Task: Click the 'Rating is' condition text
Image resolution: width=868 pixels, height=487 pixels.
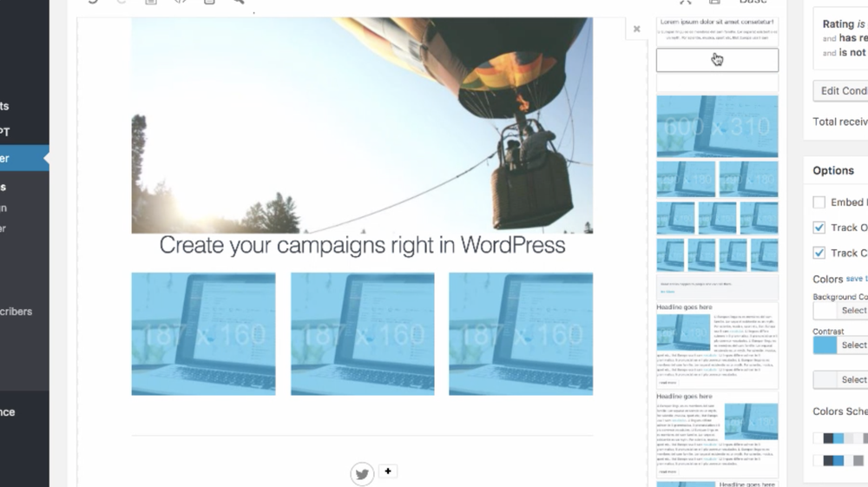Action: 844,23
